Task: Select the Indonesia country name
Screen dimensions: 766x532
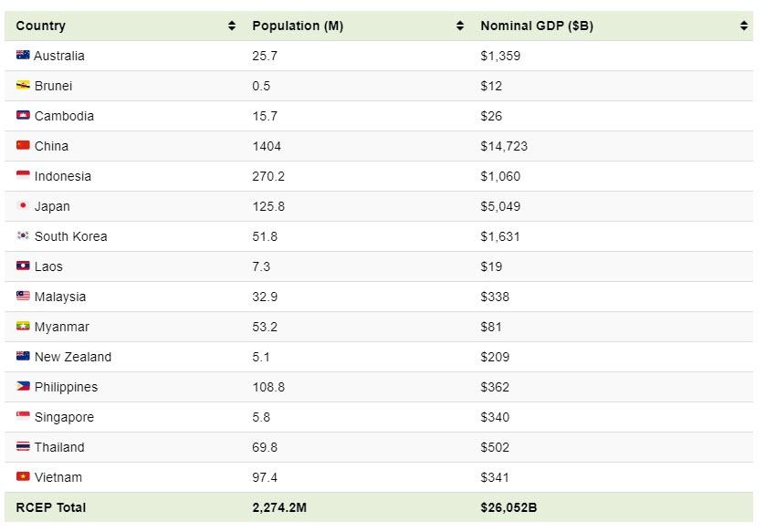Action: click(x=63, y=176)
